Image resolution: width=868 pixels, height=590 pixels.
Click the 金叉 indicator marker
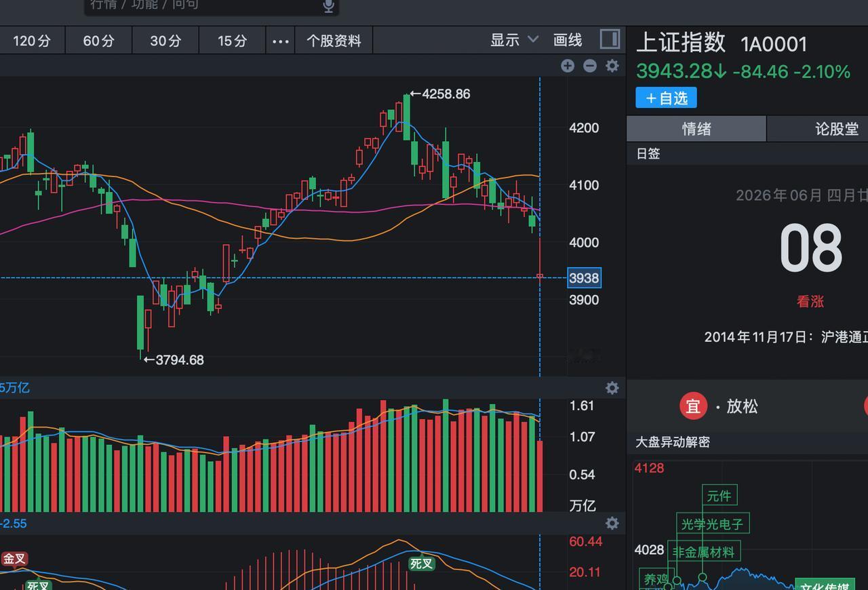pos(14,559)
